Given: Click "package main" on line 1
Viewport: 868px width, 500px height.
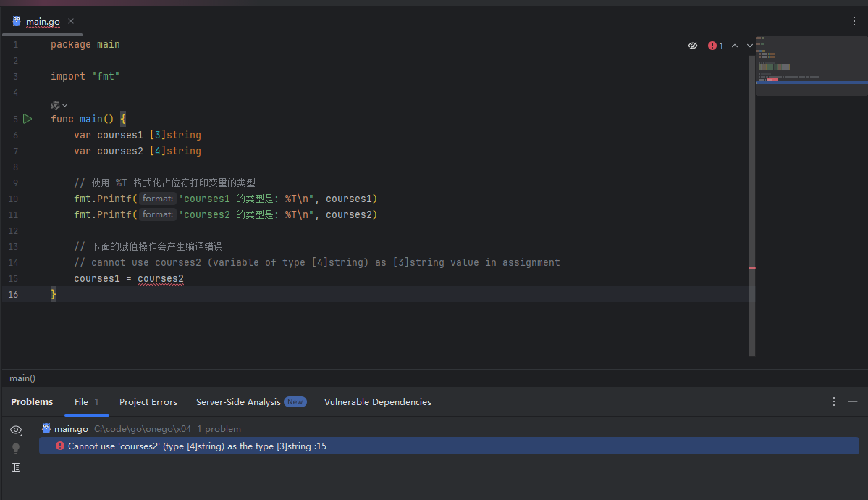Looking at the screenshot, I should 85,44.
